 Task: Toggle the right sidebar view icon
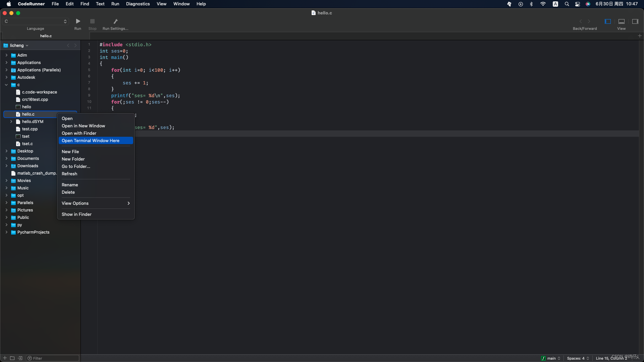[x=635, y=21]
